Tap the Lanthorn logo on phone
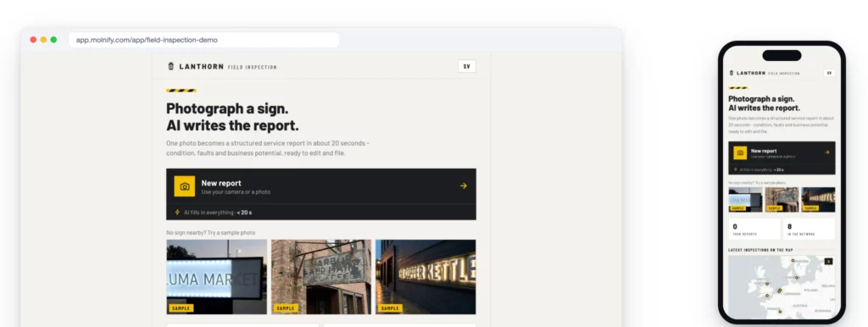Screen dimensions: 868x327 pos(732,73)
